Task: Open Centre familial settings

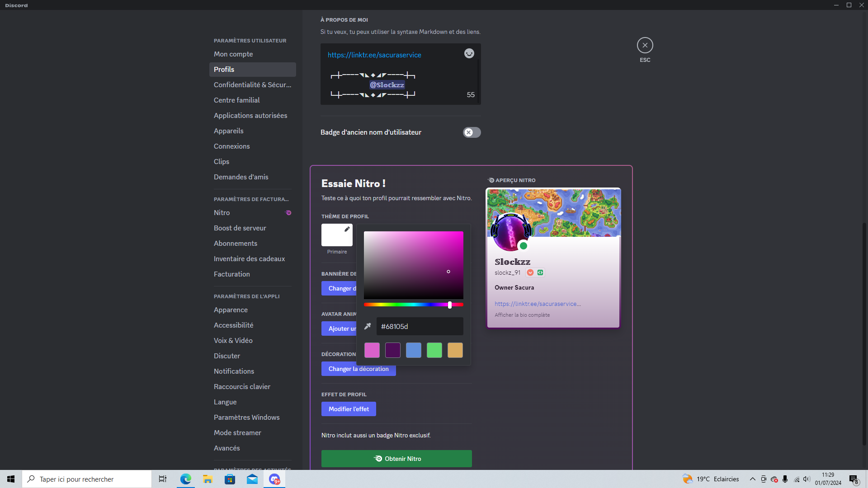Action: click(252, 100)
